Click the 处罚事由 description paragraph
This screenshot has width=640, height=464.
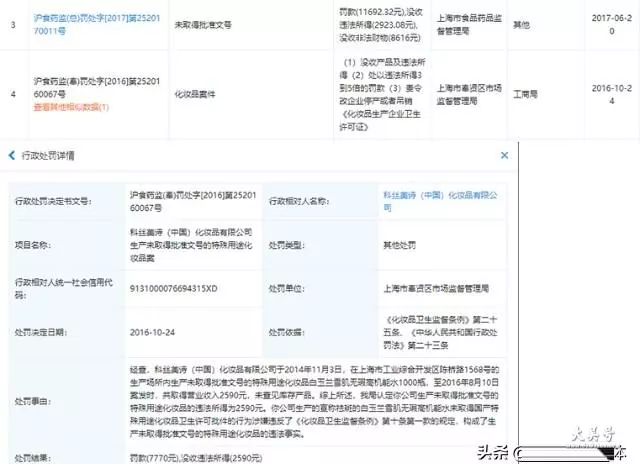point(314,402)
